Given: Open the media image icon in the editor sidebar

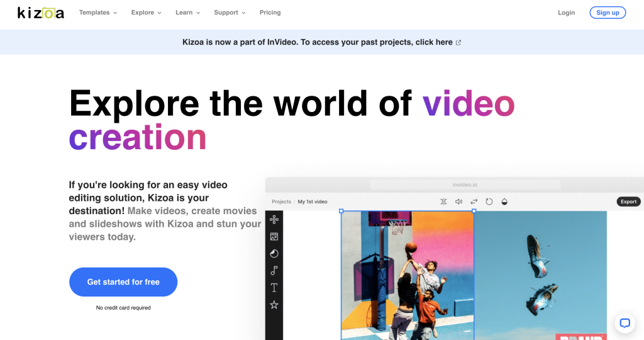Looking at the screenshot, I should coord(274,236).
